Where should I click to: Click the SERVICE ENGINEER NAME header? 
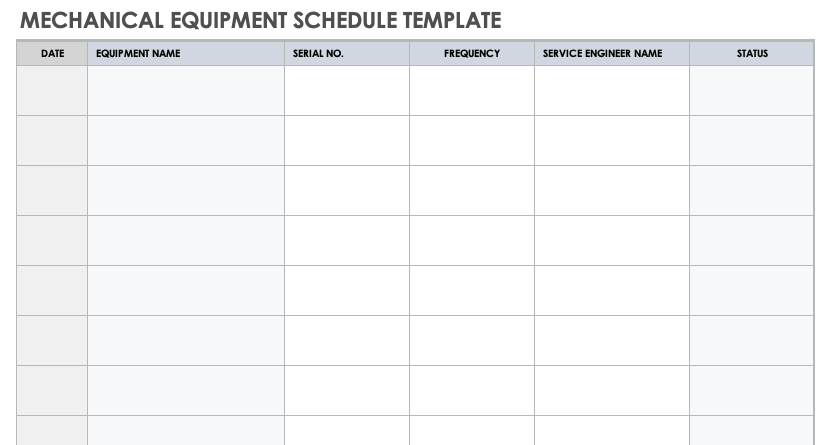point(602,54)
